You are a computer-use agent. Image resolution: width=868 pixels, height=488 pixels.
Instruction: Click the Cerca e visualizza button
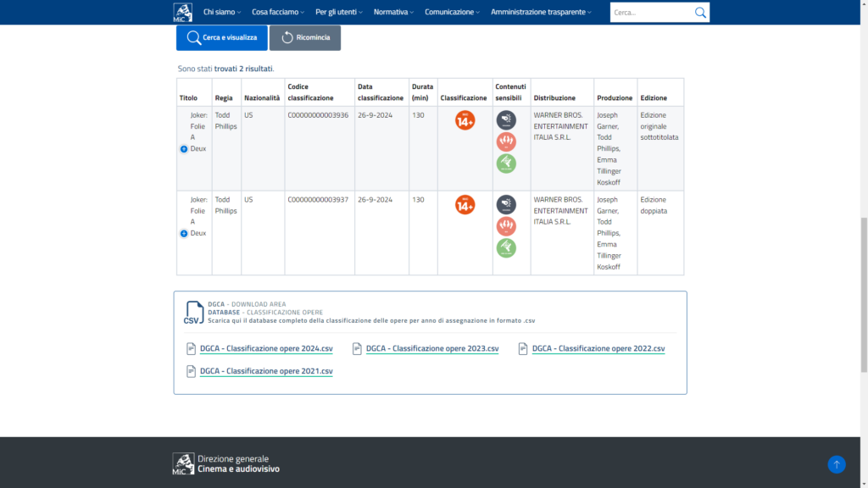pos(222,37)
